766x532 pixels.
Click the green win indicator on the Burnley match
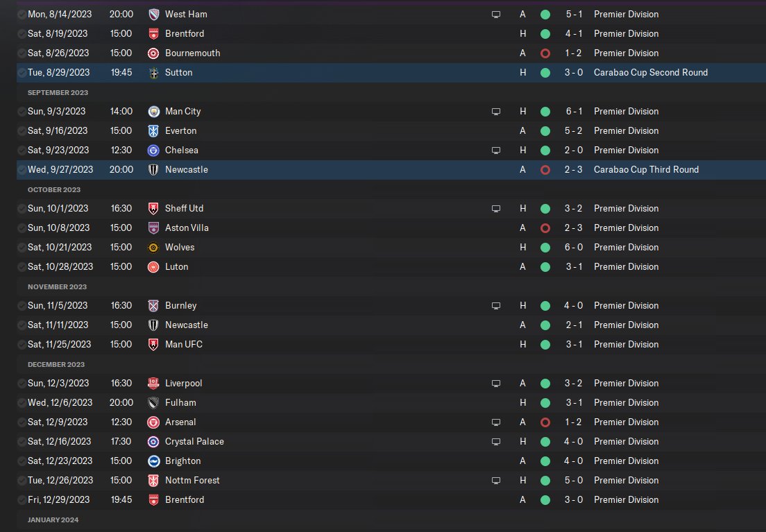click(x=545, y=305)
